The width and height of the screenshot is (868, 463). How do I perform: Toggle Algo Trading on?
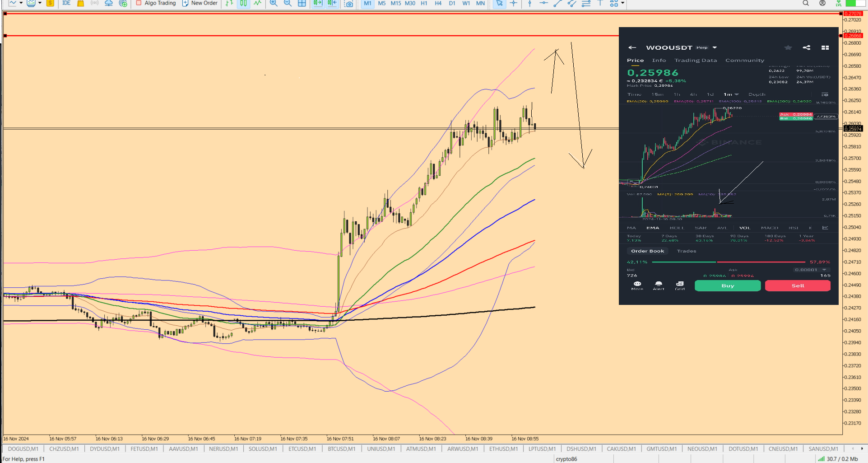(x=156, y=3)
